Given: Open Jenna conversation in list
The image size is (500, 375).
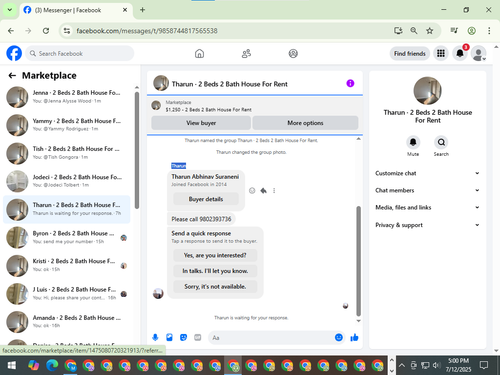Looking at the screenshot, I should click(x=67, y=97).
